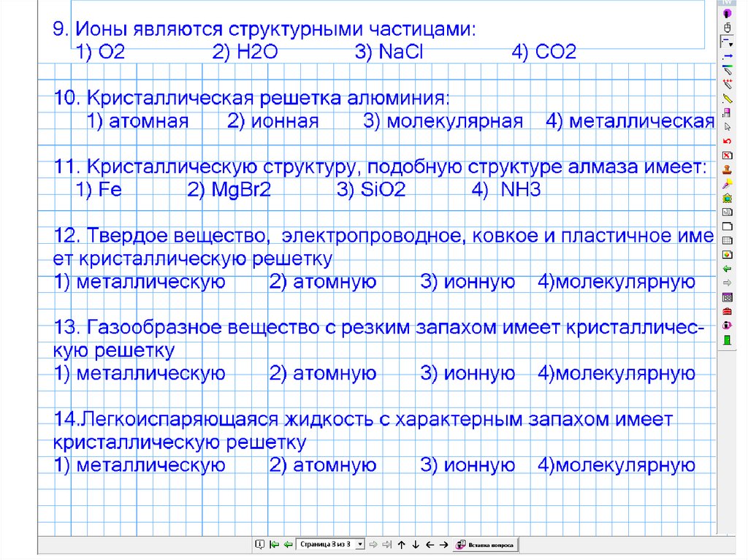Go to previous page via sidebar green arrow
Viewport: 748px width, 560px height.
(727, 269)
